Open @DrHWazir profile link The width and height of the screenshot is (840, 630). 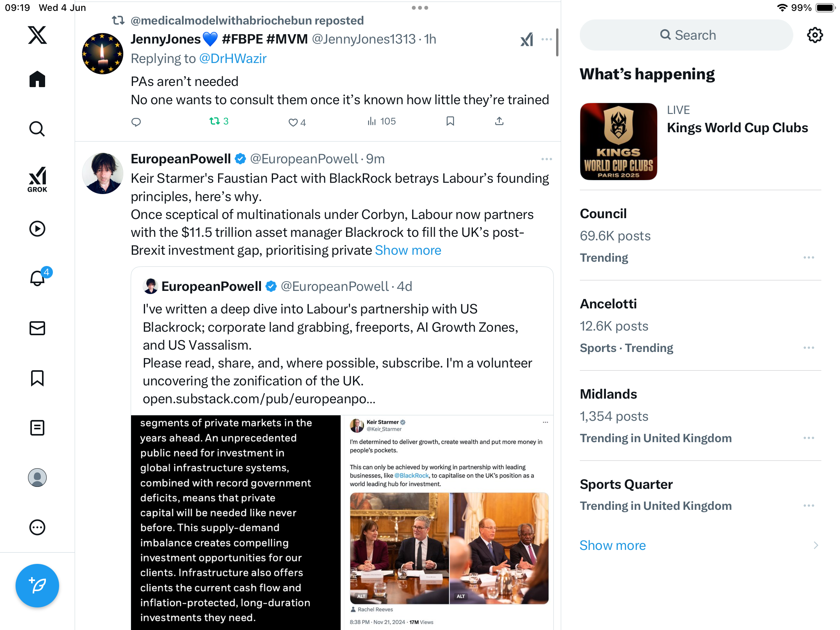pyautogui.click(x=233, y=58)
